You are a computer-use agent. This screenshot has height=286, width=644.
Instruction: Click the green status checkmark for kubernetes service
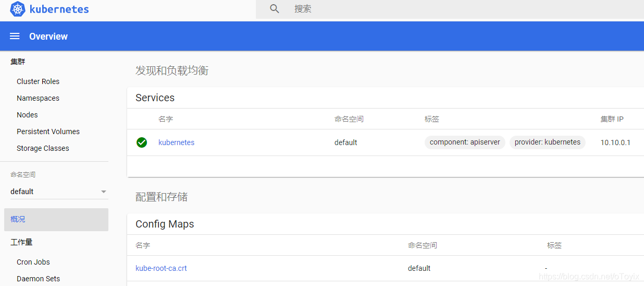[x=142, y=142]
